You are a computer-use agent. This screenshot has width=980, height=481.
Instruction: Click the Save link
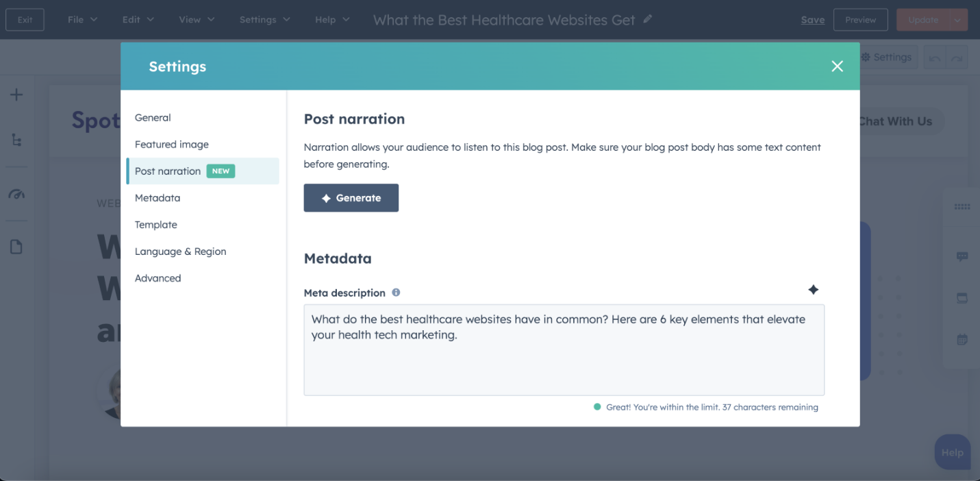(x=812, y=20)
